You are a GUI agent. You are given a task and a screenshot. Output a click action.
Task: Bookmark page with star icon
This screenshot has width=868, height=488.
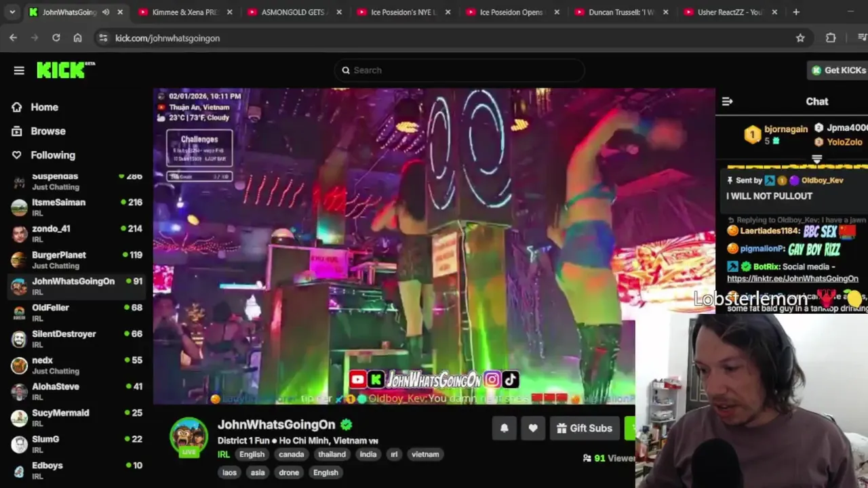(800, 38)
